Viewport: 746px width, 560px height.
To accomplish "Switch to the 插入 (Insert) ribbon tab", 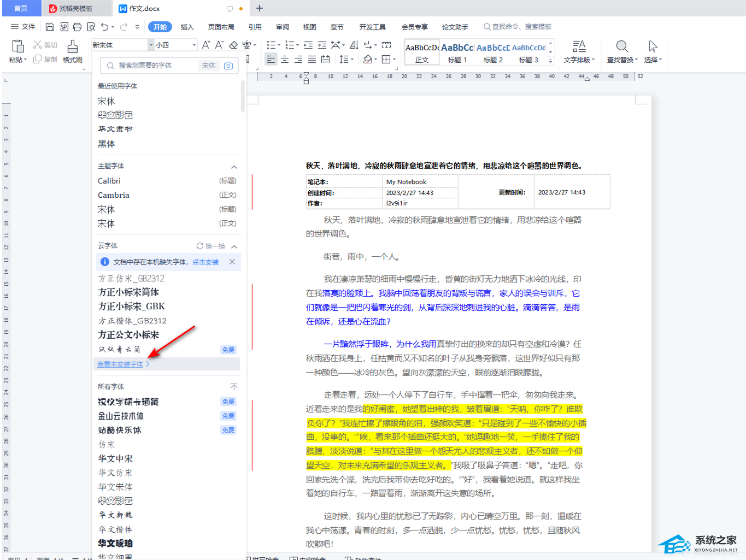I will tap(187, 27).
